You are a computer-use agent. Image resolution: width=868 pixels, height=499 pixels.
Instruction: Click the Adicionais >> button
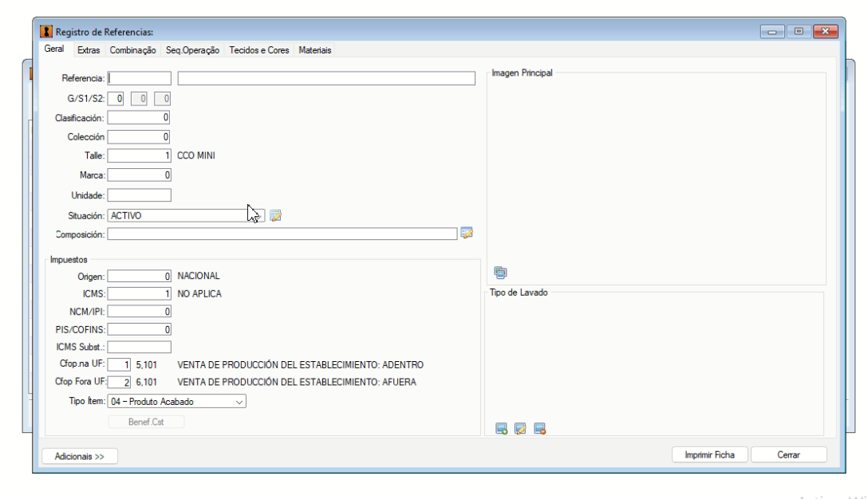coord(80,457)
